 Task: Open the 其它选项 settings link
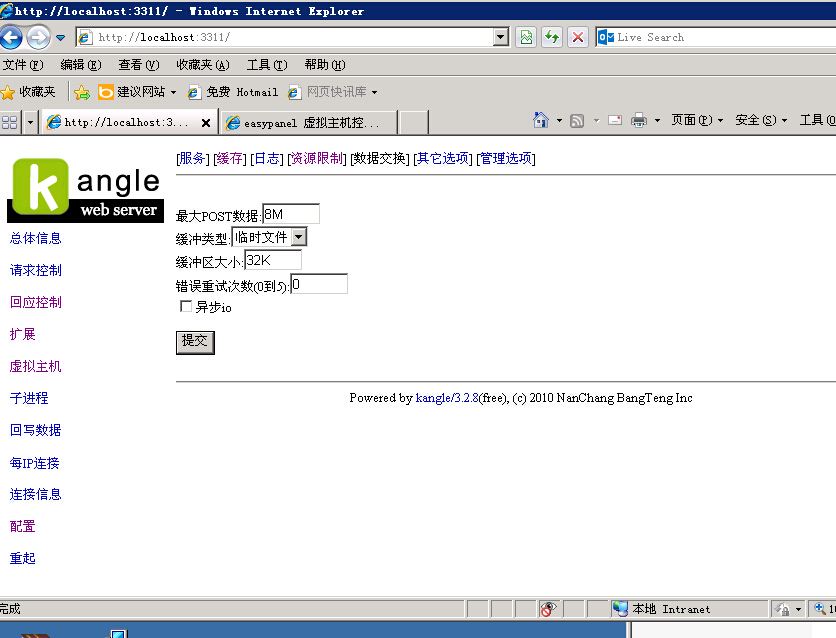click(443, 158)
